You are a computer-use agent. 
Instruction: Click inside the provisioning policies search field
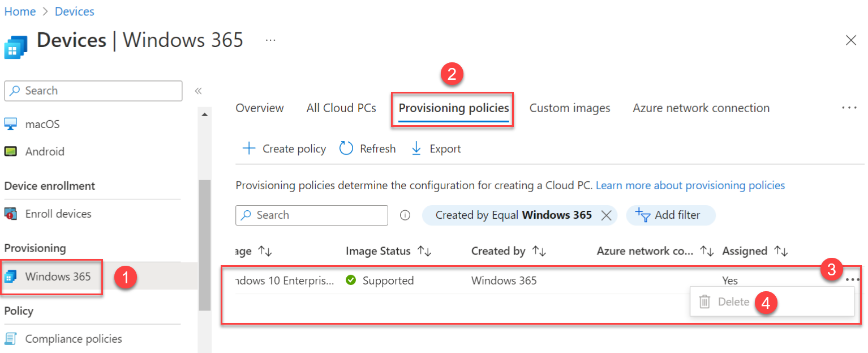(x=311, y=215)
